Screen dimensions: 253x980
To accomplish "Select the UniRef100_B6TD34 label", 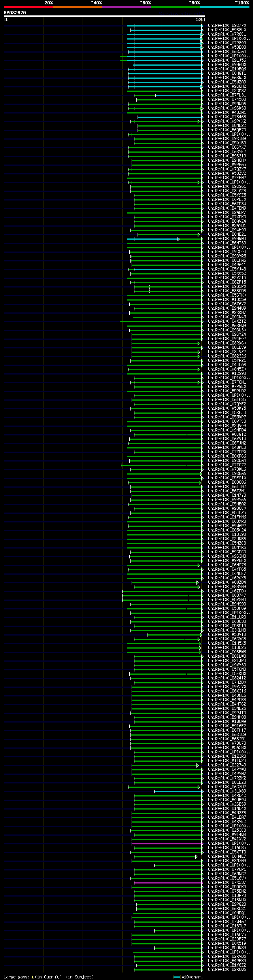I will click(227, 204).
